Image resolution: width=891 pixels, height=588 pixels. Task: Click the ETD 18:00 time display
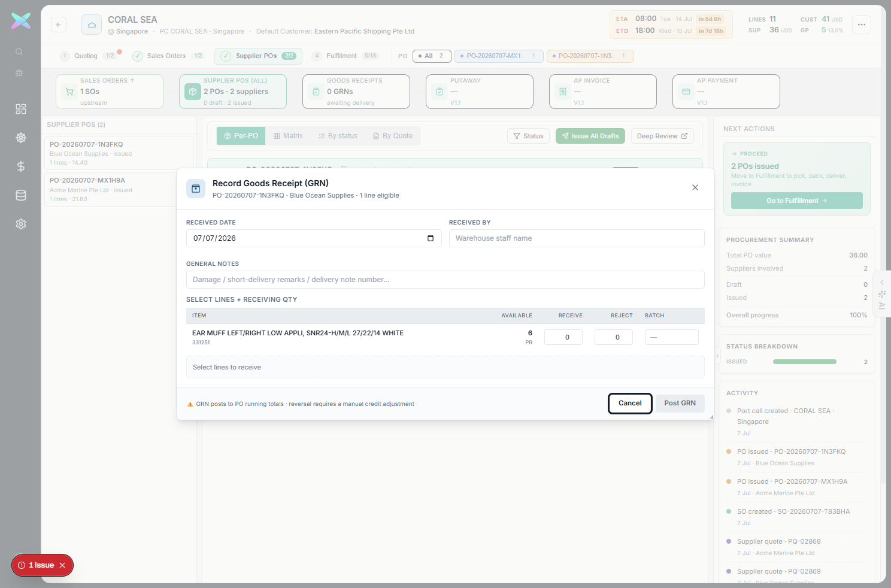coord(644,31)
